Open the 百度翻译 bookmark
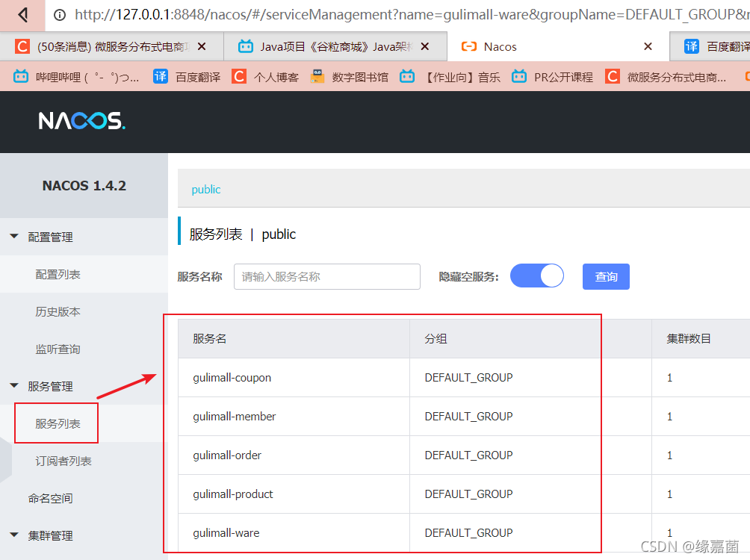750x560 pixels. click(x=187, y=77)
